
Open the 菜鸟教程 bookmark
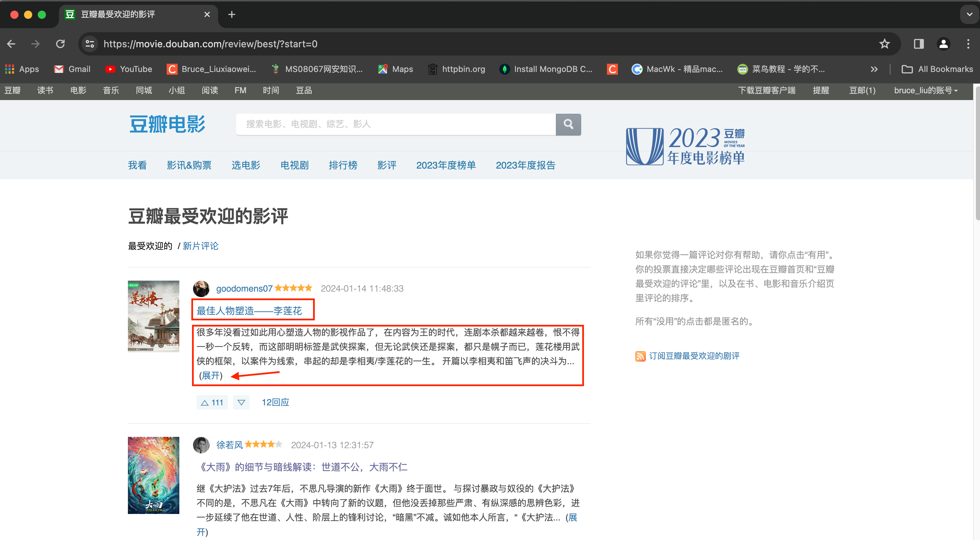pyautogui.click(x=781, y=69)
